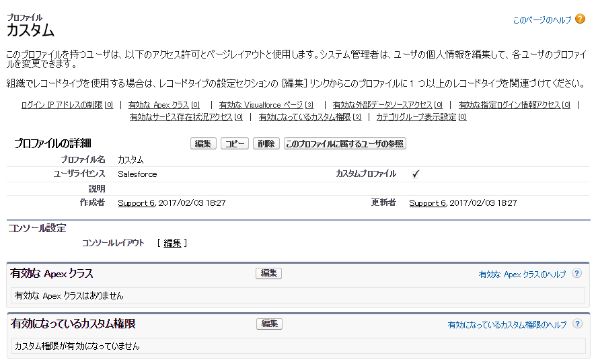
Task: Jump to 有効になっているカスタム権限 [2] link
Action: [310, 117]
